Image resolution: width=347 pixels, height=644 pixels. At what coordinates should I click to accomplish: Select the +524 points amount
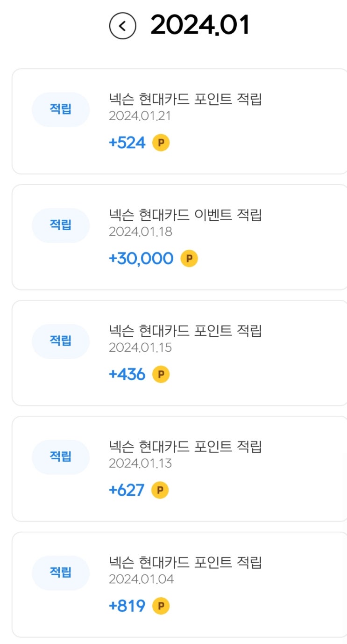tap(127, 143)
